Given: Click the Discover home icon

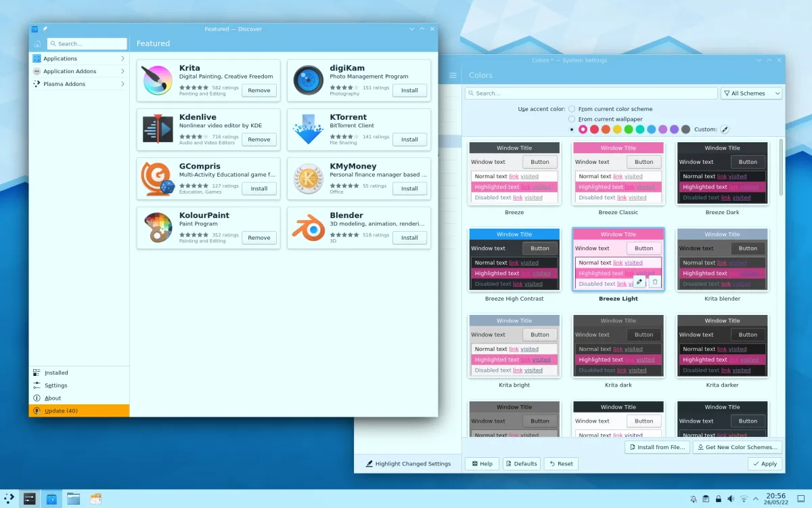Looking at the screenshot, I should point(37,44).
